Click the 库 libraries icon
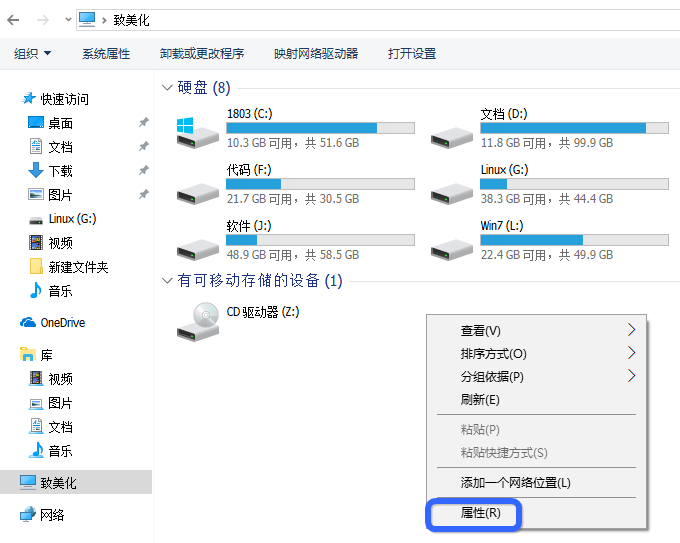 pos(28,354)
